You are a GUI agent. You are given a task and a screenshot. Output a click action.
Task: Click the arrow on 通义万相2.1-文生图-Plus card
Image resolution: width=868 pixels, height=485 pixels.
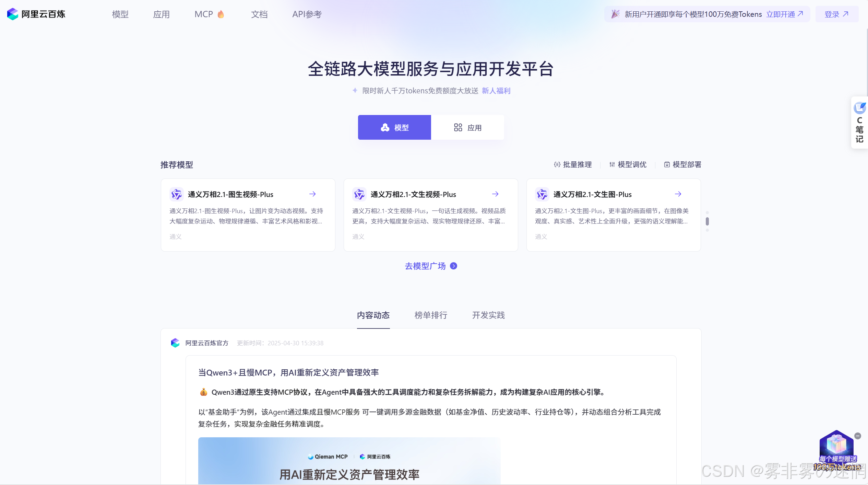point(678,194)
